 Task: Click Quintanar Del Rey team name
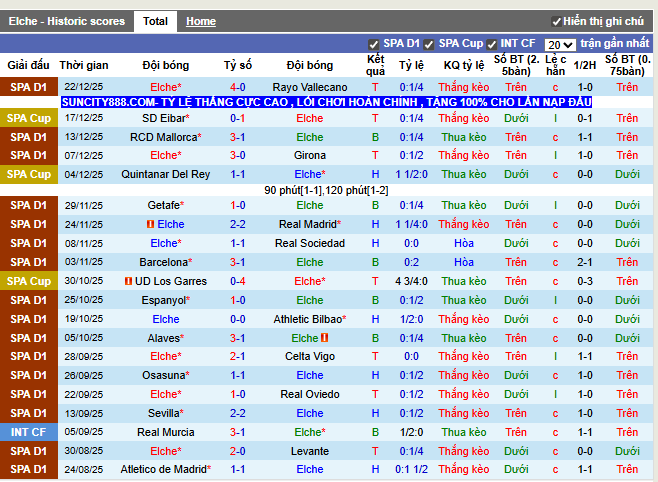pyautogui.click(x=166, y=174)
